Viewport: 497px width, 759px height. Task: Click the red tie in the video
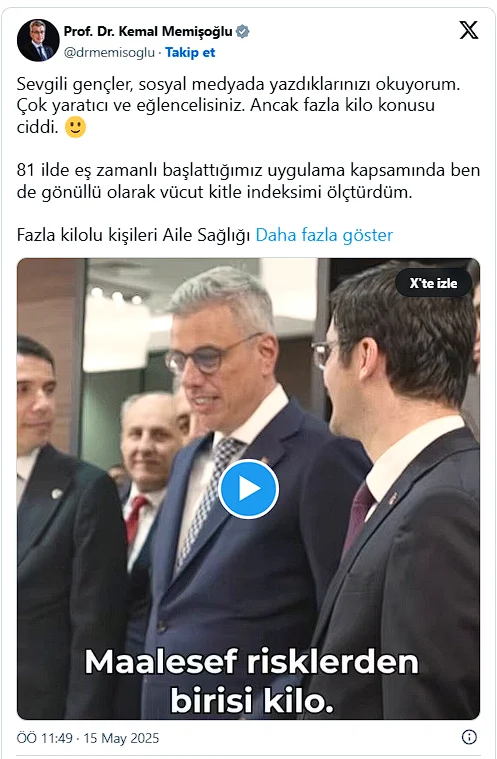(136, 519)
